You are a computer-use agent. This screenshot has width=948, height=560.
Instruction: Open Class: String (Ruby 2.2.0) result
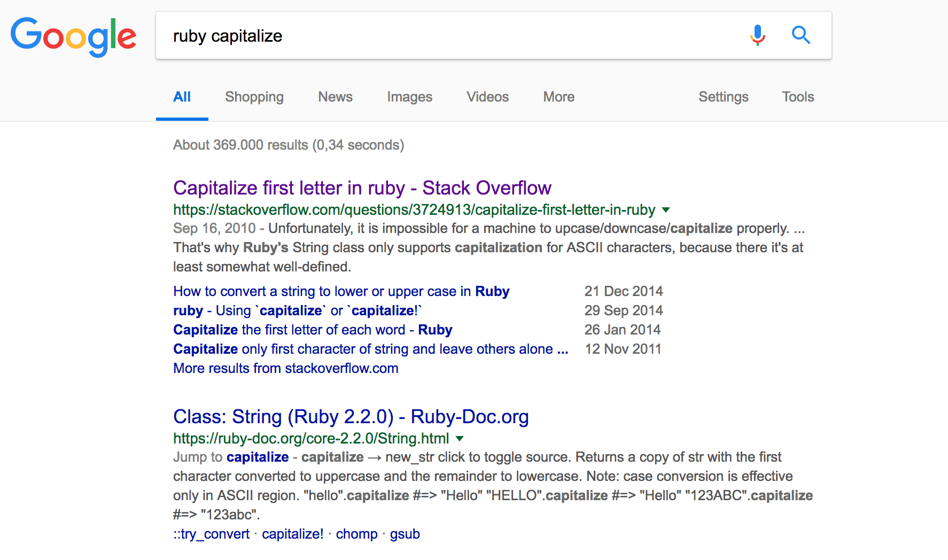(351, 417)
